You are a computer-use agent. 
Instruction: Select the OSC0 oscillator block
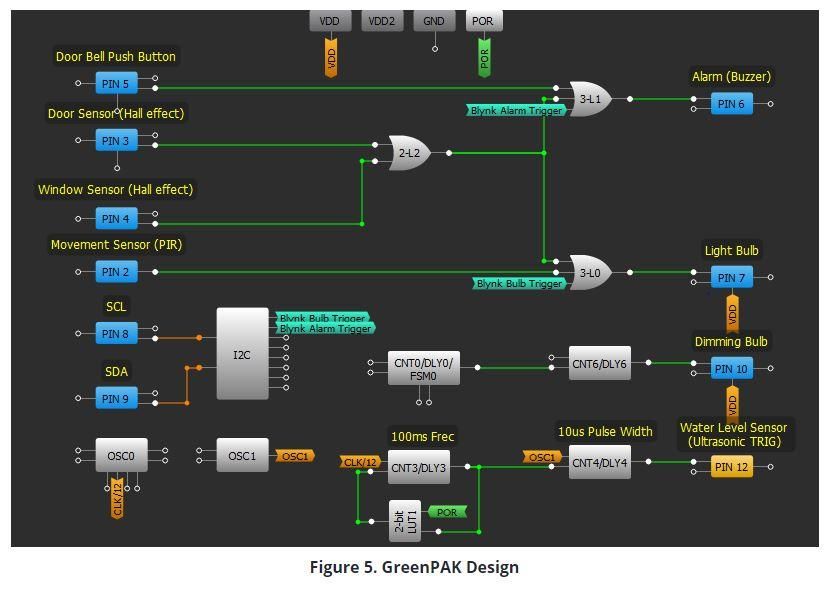(121, 455)
